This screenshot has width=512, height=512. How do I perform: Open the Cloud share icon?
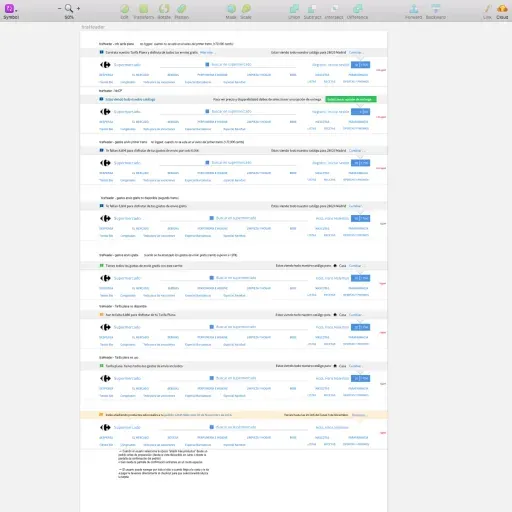(502, 9)
